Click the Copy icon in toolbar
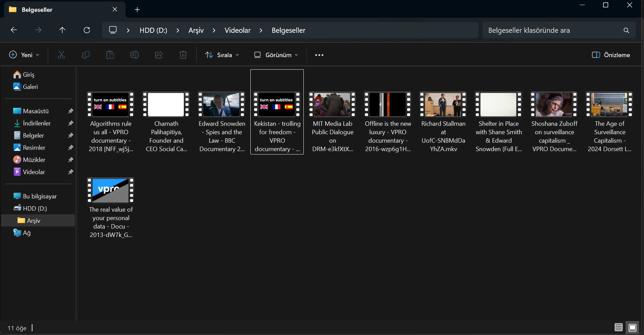Viewport: 644px width, 335px height. 86,55
